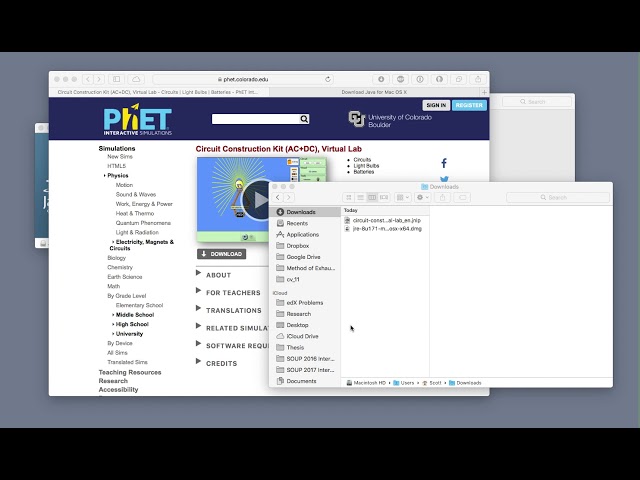640x480 pixels.
Task: Open Teaching Resources link
Action: tap(130, 372)
